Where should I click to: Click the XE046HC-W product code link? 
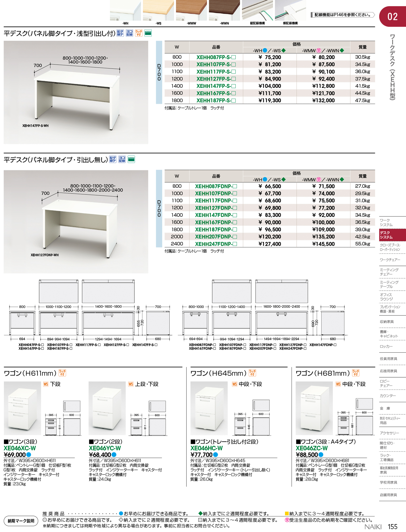point(206,448)
